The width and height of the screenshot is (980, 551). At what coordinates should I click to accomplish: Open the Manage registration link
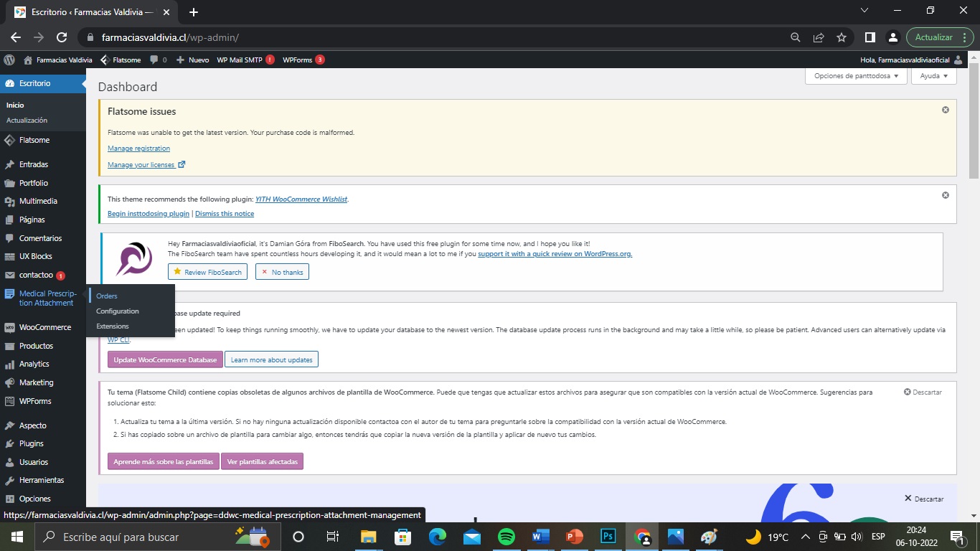click(x=138, y=149)
